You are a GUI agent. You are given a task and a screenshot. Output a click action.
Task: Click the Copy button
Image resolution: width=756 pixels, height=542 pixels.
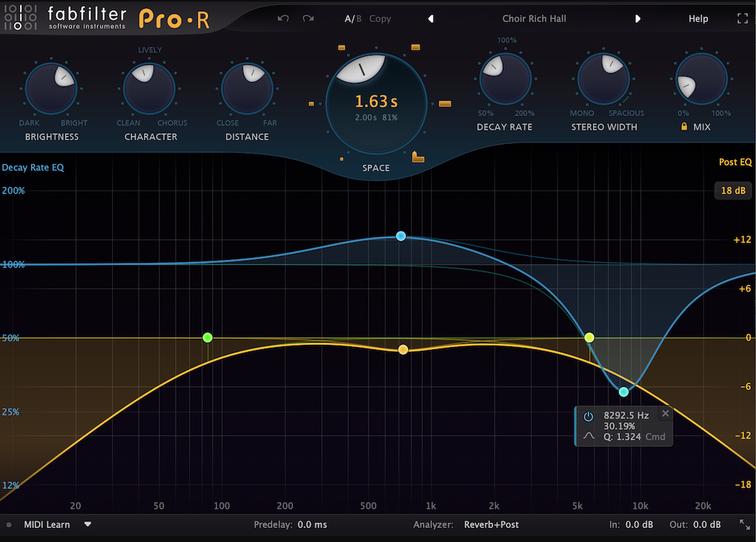(x=380, y=18)
